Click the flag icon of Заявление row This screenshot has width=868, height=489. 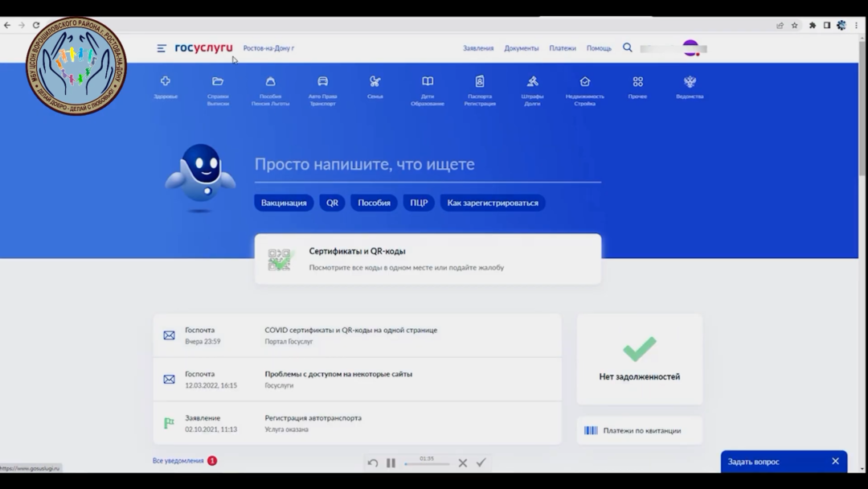169,423
